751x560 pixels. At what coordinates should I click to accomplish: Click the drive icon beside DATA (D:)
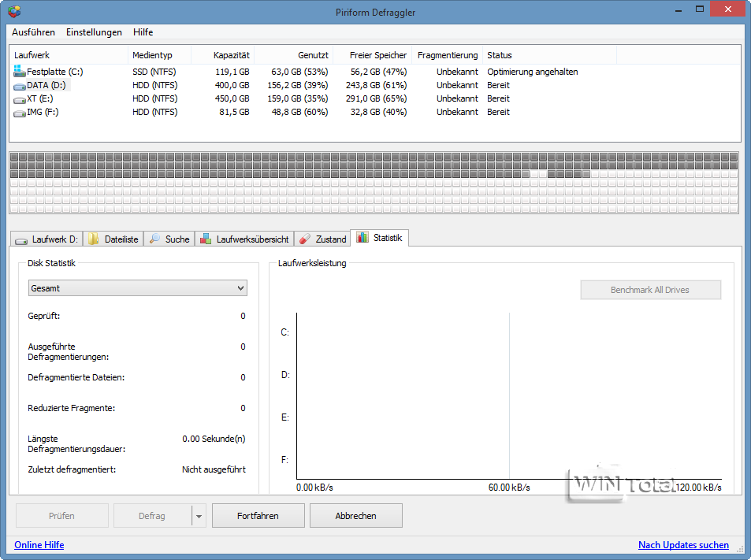[20, 87]
